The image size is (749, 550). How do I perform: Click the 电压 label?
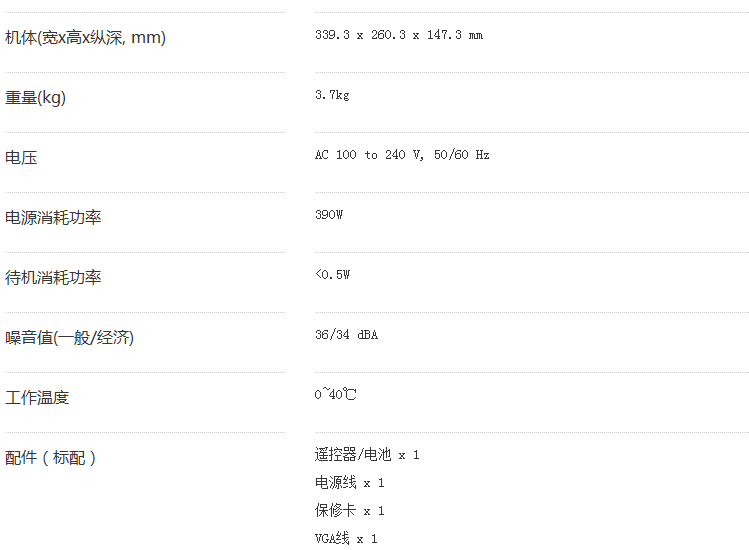pyautogui.click(x=21, y=158)
